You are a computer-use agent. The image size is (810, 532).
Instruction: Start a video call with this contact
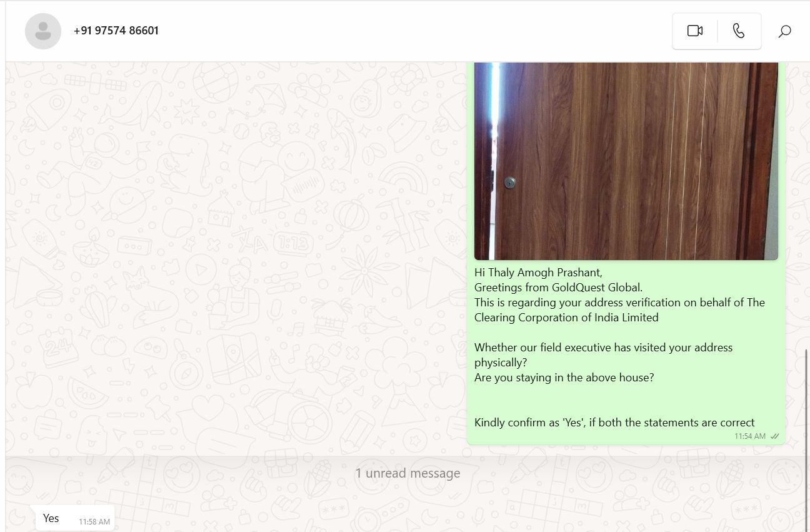pos(695,31)
